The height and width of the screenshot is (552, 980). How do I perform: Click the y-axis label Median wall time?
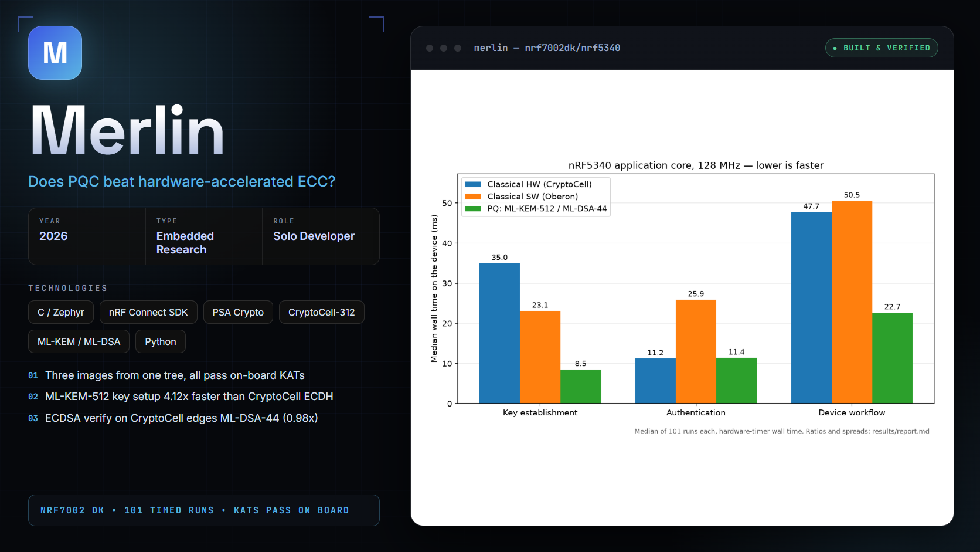pos(434,289)
